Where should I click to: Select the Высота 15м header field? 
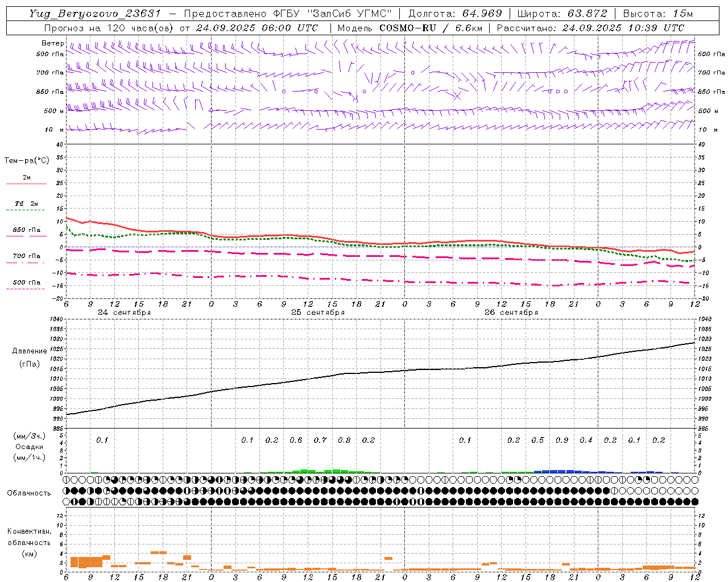[x=658, y=14]
